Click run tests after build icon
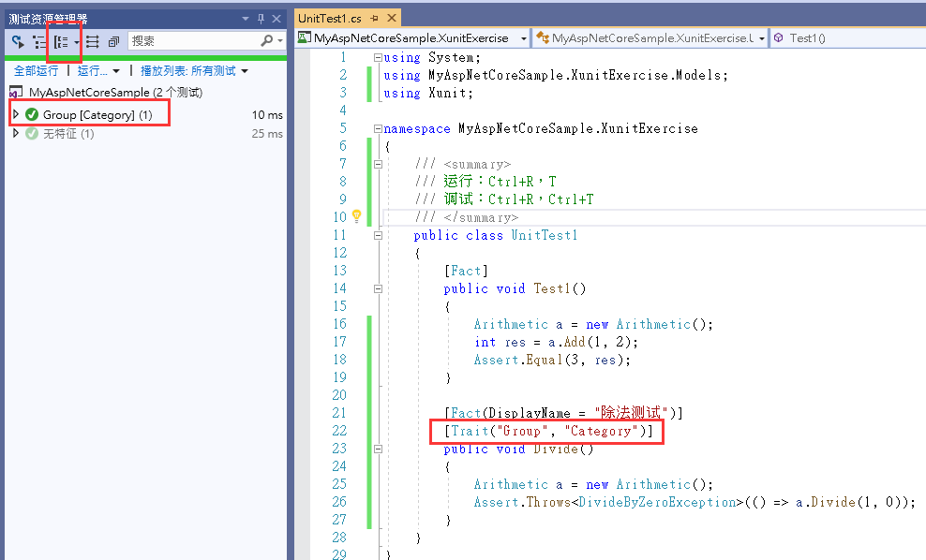 click(18, 41)
